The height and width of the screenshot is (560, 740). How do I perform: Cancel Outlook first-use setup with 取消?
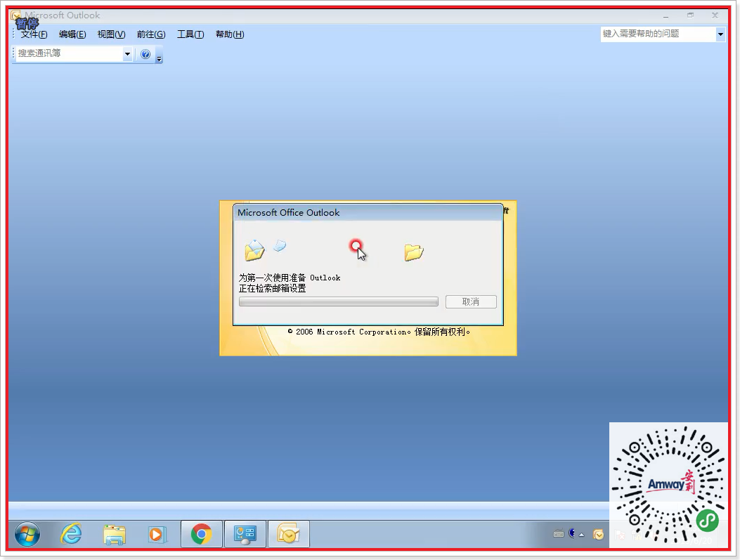tap(471, 301)
